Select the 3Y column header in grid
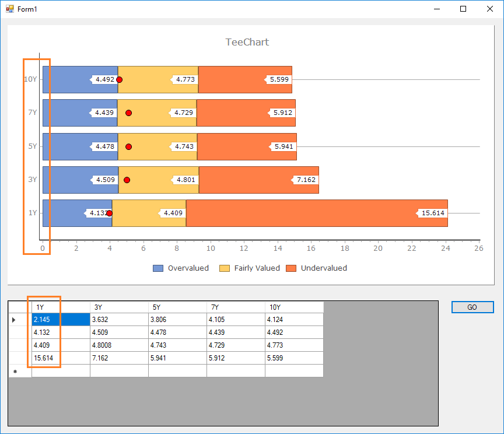Screen dimensions: 504x434 (119, 307)
